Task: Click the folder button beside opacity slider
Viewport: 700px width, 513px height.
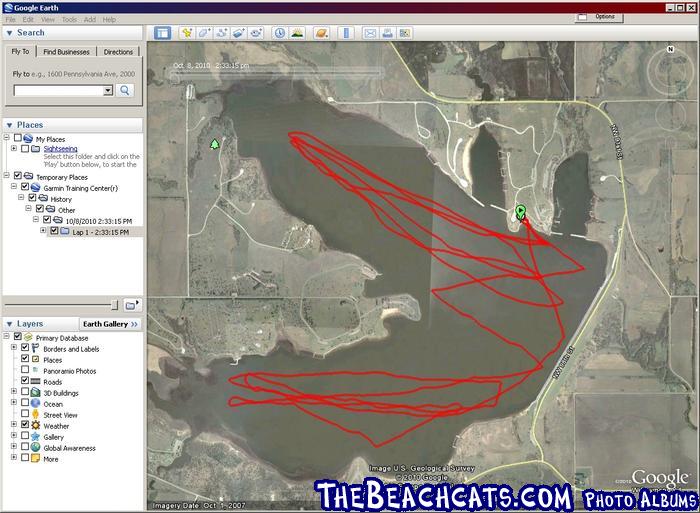Action: pyautogui.click(x=133, y=305)
